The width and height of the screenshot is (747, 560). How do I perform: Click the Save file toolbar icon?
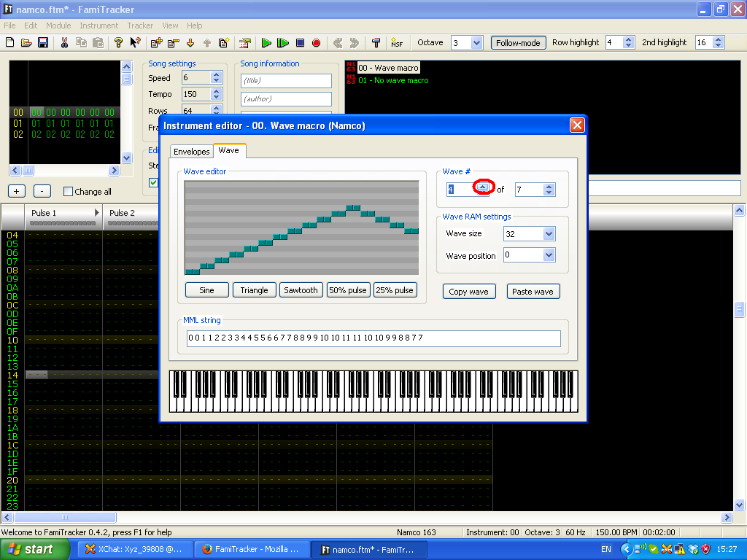43,43
